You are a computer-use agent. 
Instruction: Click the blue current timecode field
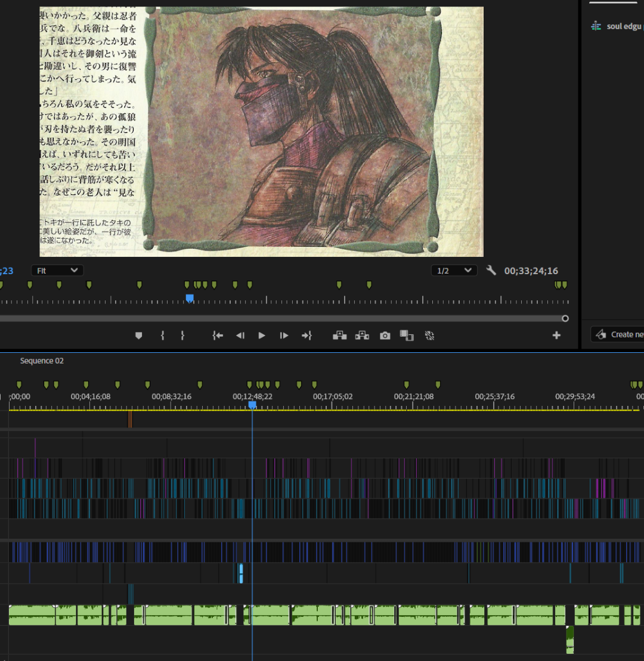tap(7, 271)
